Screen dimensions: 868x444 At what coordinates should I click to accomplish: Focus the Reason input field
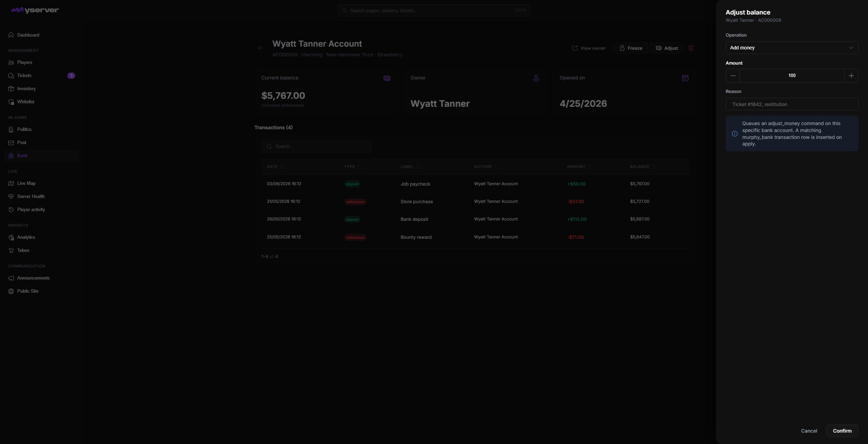coord(792,104)
